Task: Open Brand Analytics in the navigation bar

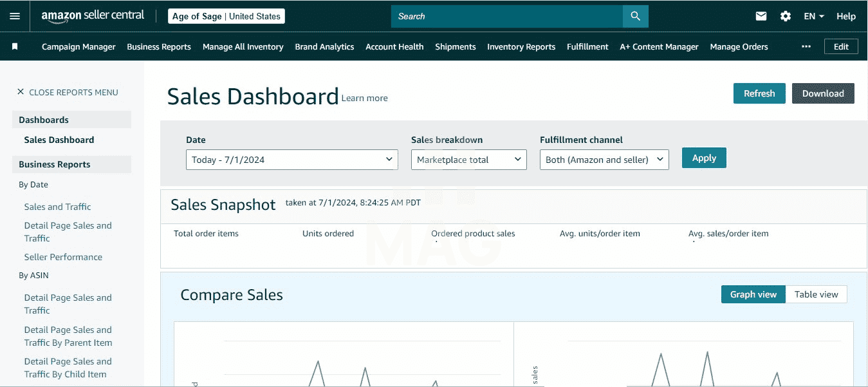Action: (324, 46)
